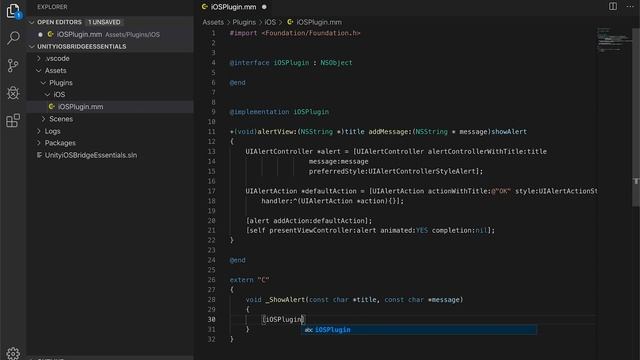The width and height of the screenshot is (640, 360).
Task: Click the Plugins breadcrumb
Action: pyautogui.click(x=244, y=22)
